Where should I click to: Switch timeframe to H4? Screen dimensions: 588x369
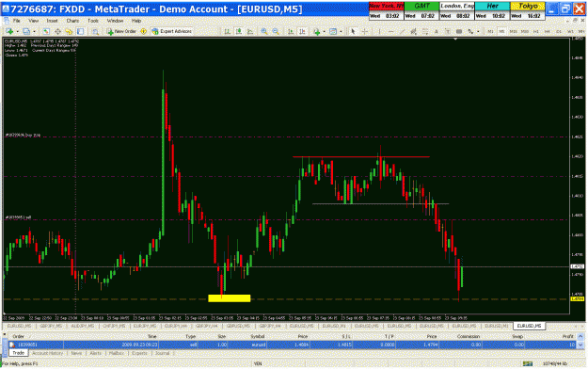[548, 31]
